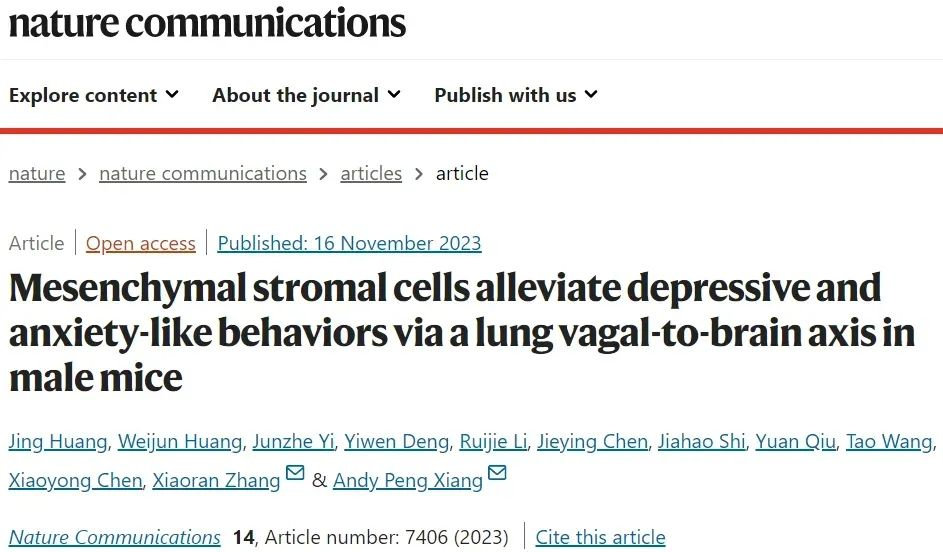
Task: Select author Yiwen Deng
Action: click(x=396, y=441)
